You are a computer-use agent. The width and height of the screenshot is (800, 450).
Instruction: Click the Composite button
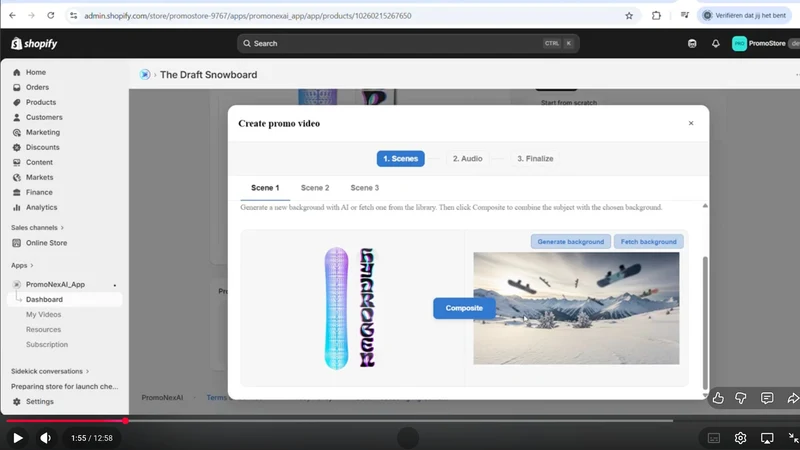(464, 308)
